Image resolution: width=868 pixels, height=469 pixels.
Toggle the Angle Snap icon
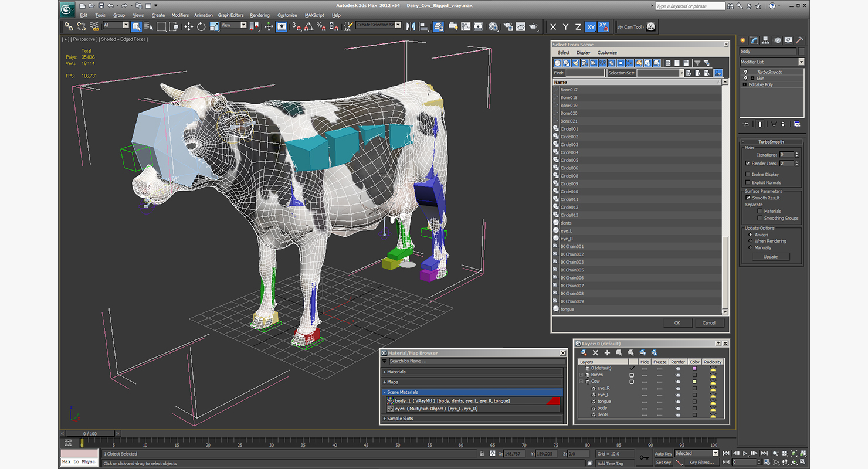308,26
